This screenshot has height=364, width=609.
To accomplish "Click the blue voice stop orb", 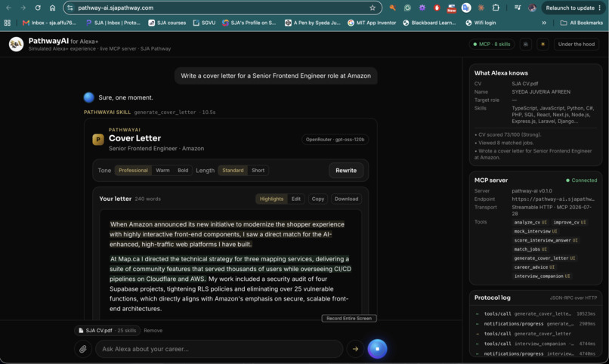I will click(x=377, y=348).
